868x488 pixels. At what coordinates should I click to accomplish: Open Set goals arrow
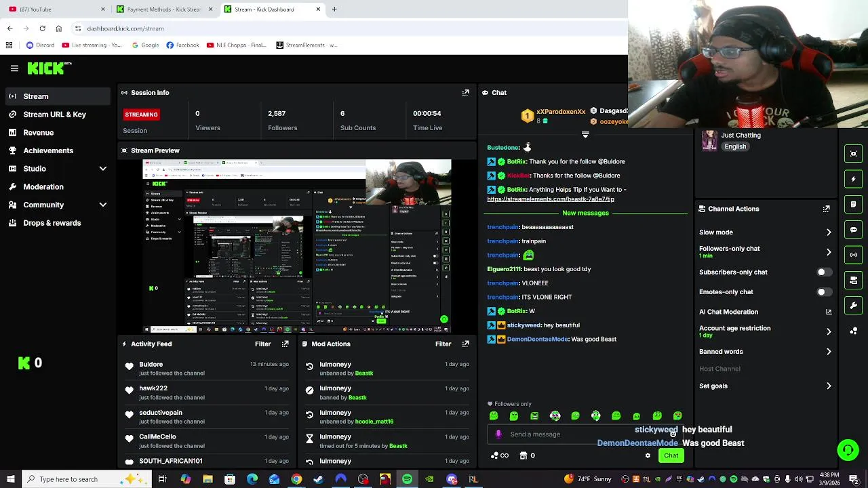pos(829,386)
